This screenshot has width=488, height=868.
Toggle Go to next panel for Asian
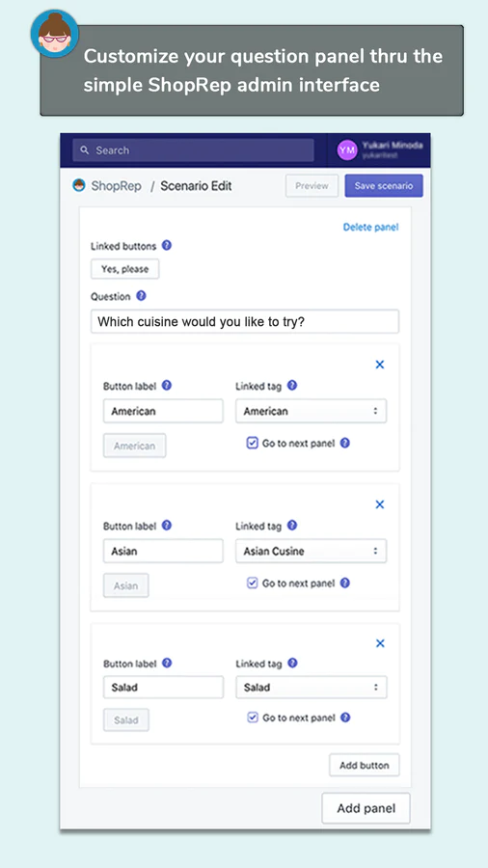(253, 583)
